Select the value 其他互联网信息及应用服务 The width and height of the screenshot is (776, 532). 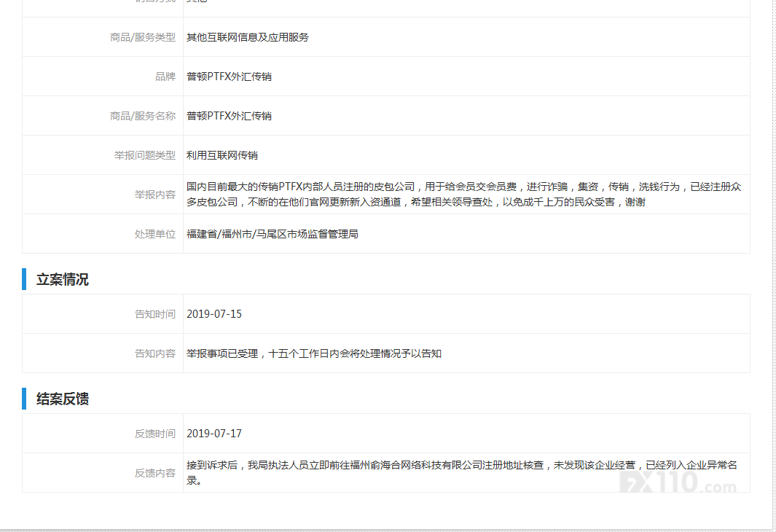coord(248,37)
